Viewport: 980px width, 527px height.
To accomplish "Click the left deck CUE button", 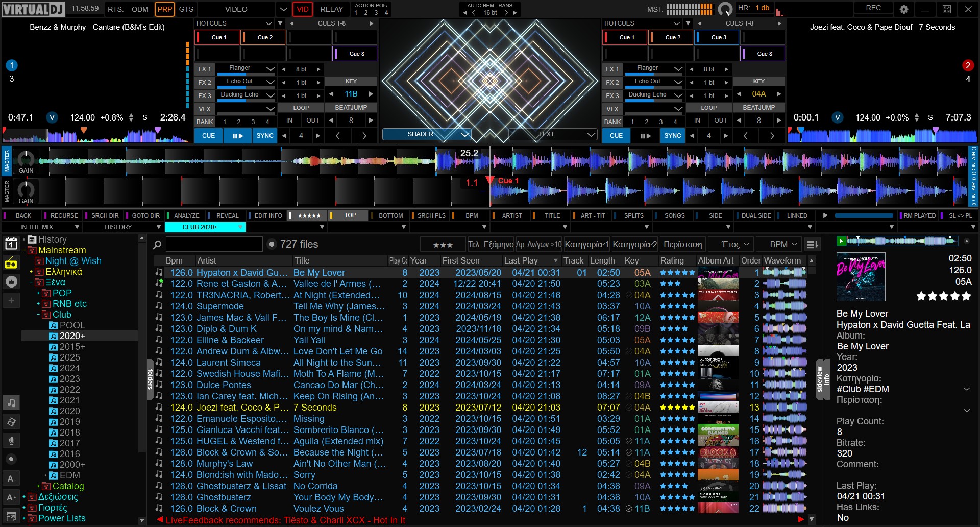I will point(208,136).
